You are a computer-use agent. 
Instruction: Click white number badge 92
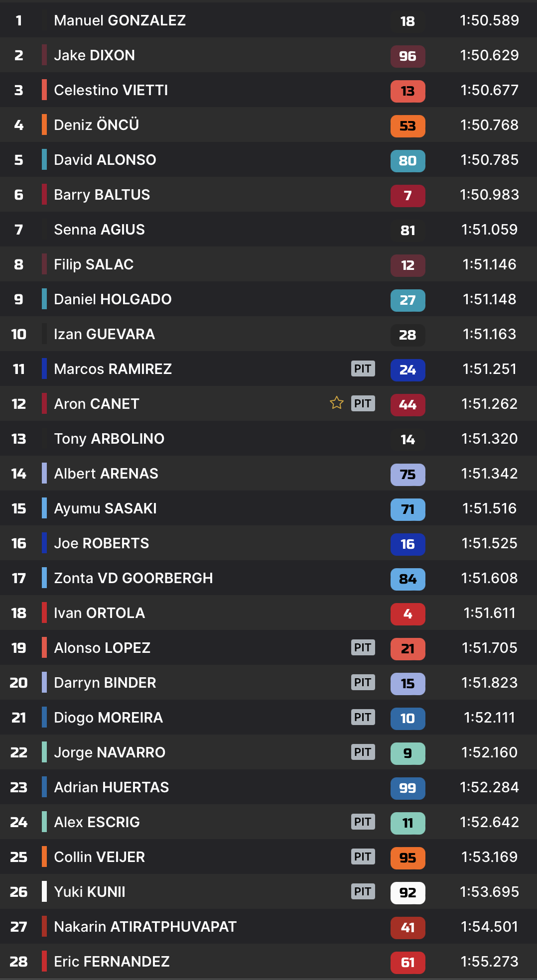pos(407,892)
